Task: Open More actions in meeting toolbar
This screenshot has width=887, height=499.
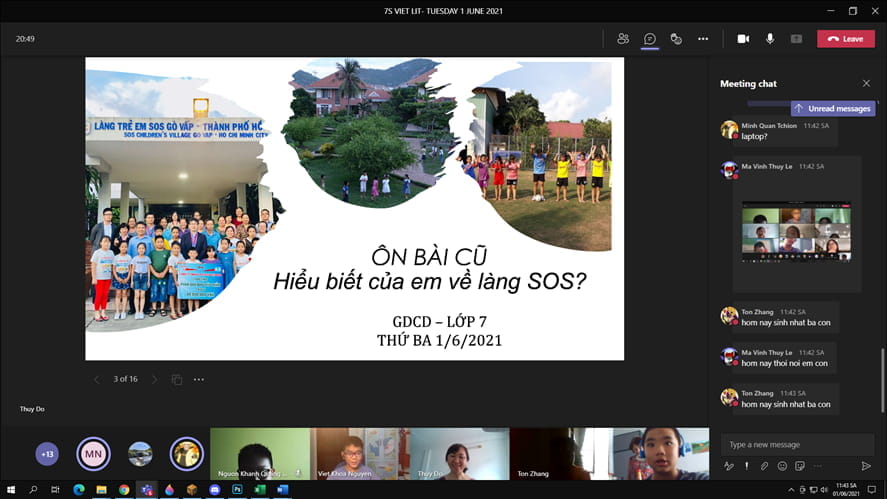Action: tap(703, 38)
